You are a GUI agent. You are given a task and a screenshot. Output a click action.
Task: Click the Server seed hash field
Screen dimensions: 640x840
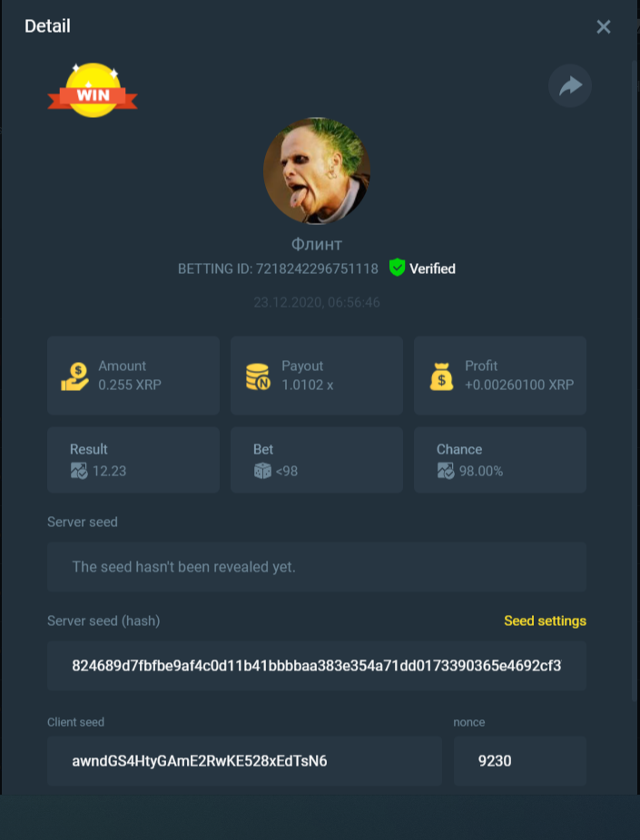(317, 666)
